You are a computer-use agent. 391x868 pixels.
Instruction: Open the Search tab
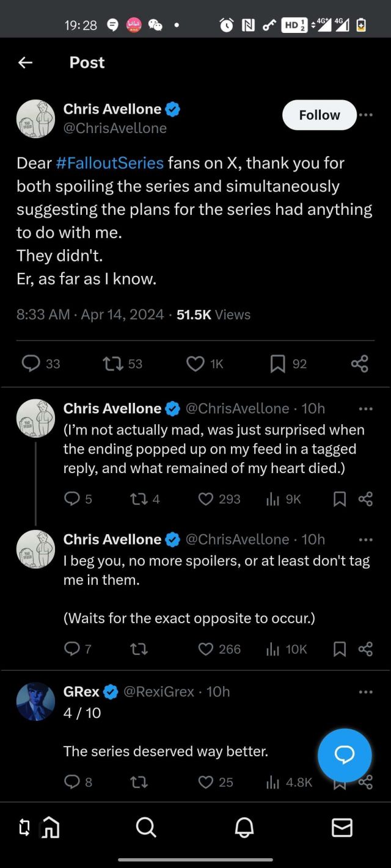146,828
